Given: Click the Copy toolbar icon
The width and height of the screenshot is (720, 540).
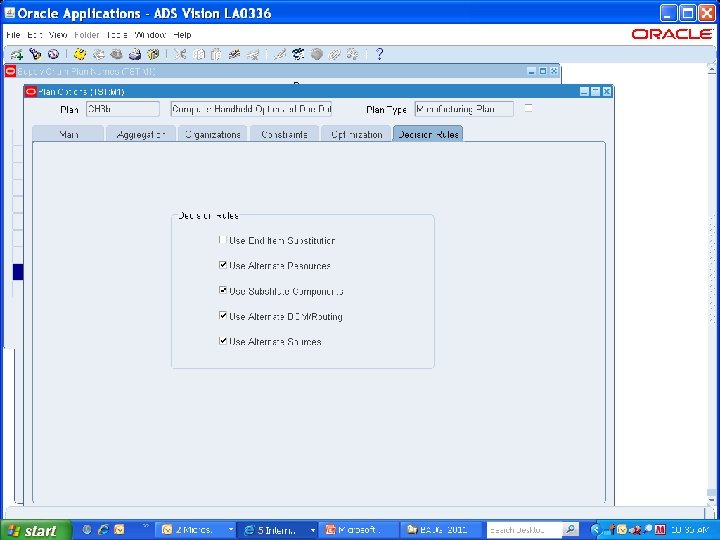Looking at the screenshot, I should 198,54.
